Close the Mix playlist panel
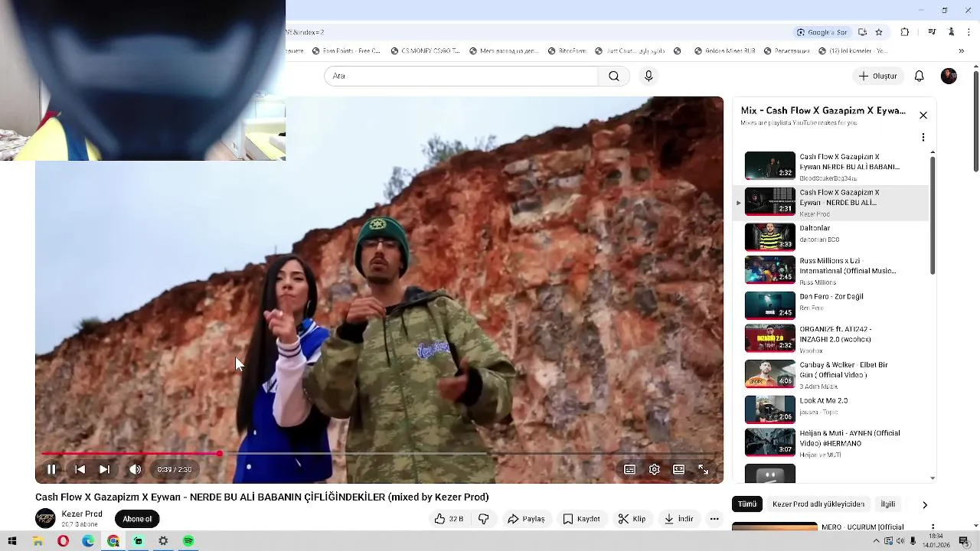This screenshot has width=980, height=551. tap(923, 115)
